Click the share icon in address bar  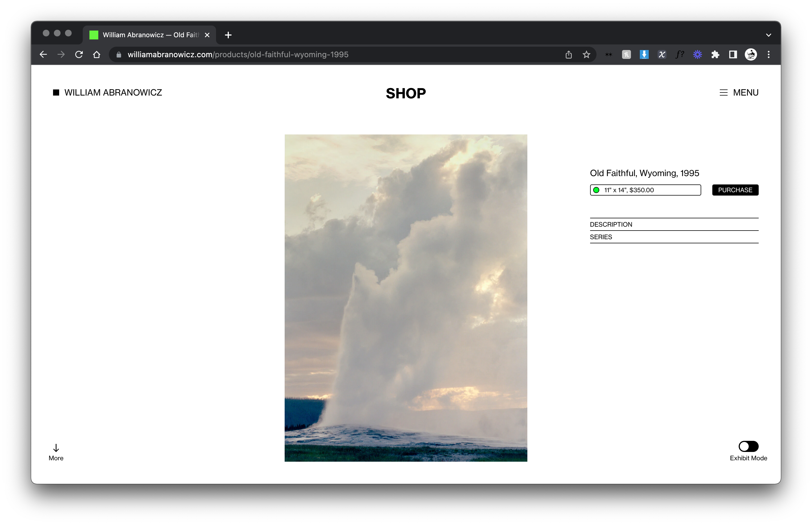(568, 54)
